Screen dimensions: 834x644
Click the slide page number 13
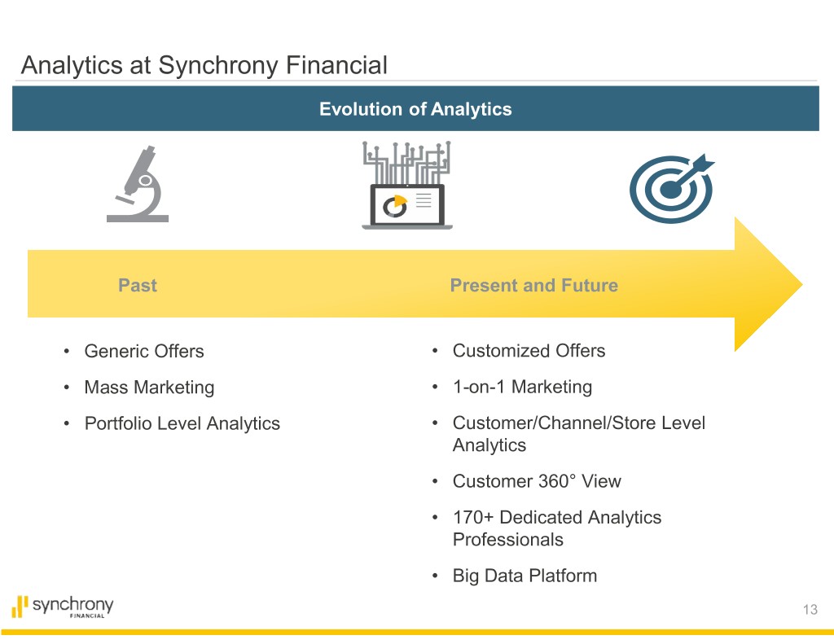(x=809, y=610)
